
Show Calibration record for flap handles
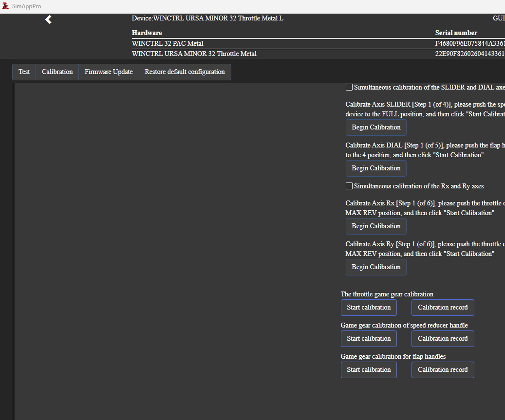(443, 369)
